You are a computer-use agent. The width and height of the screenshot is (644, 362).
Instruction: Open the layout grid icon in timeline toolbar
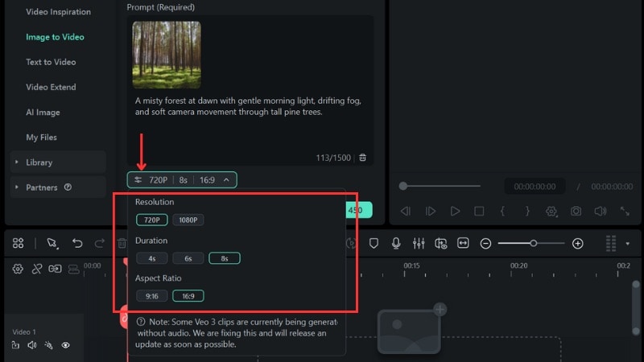(18, 244)
